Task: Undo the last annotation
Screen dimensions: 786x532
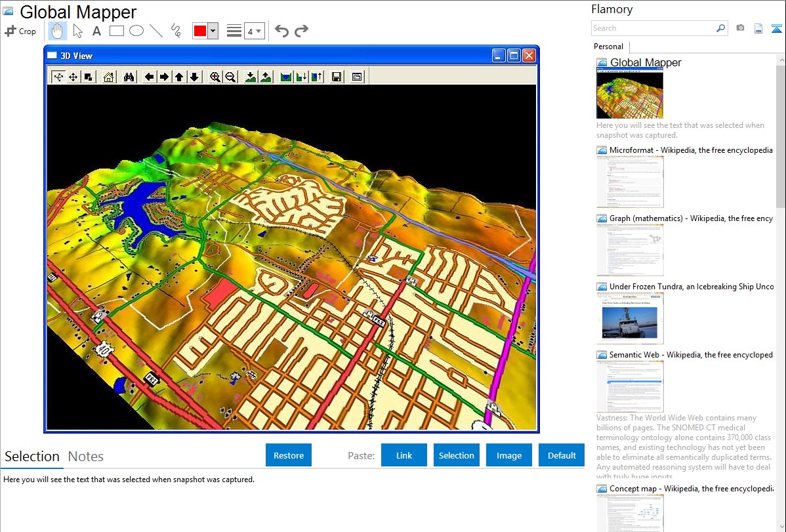Action: pos(281,31)
